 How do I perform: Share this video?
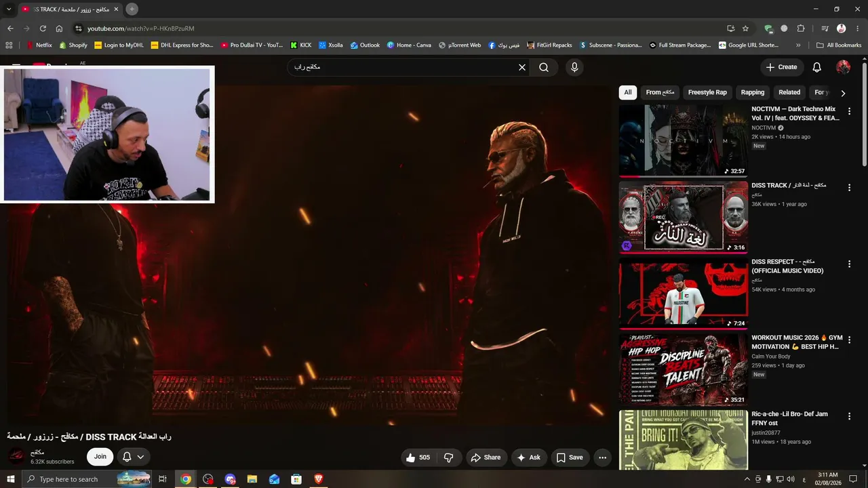[486, 457]
